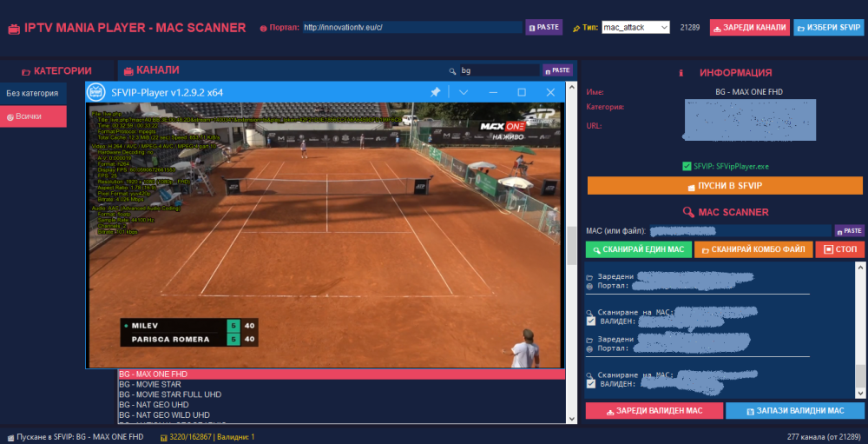Click the IPTV Mania Player TV logo icon
The width and height of the screenshot is (868, 444).
[13, 29]
